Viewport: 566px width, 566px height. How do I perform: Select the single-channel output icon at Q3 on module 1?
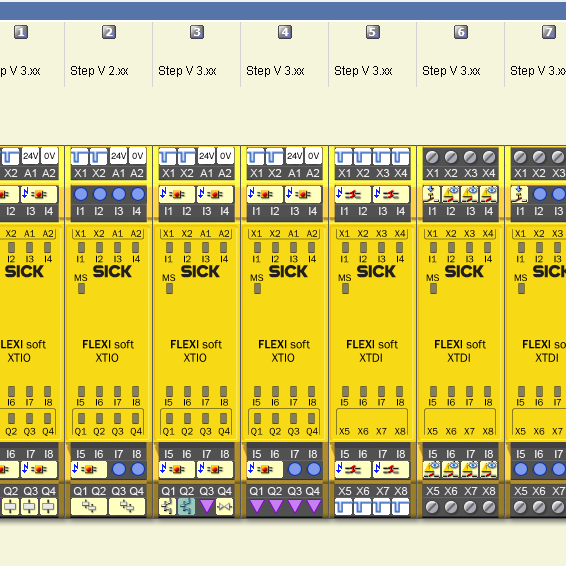29,506
